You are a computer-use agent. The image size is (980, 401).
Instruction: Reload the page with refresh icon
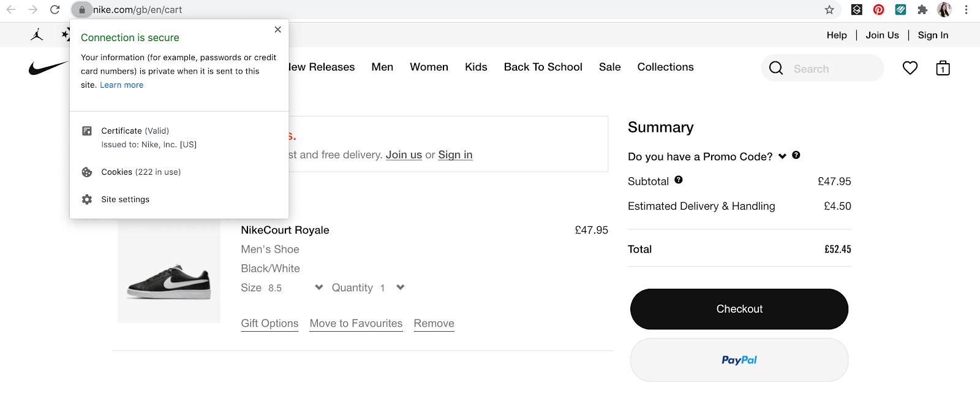pos(55,10)
